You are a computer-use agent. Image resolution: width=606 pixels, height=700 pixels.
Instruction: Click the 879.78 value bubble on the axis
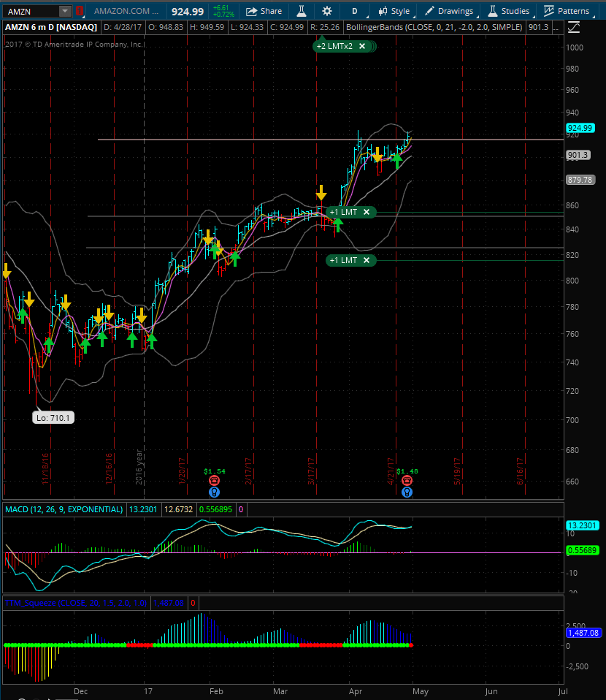[x=580, y=180]
